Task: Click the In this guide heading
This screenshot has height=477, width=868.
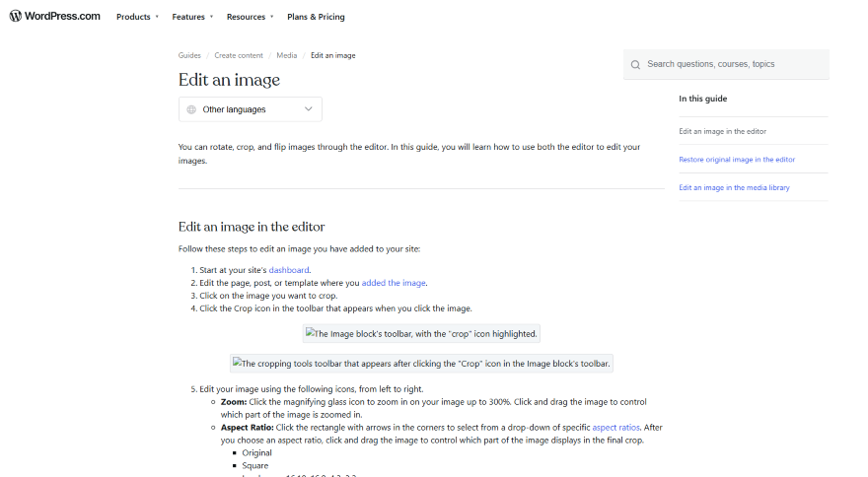Action: (x=703, y=99)
